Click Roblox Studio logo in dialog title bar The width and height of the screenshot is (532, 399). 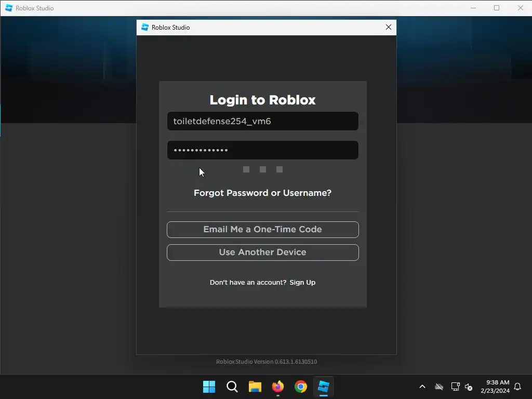click(145, 27)
